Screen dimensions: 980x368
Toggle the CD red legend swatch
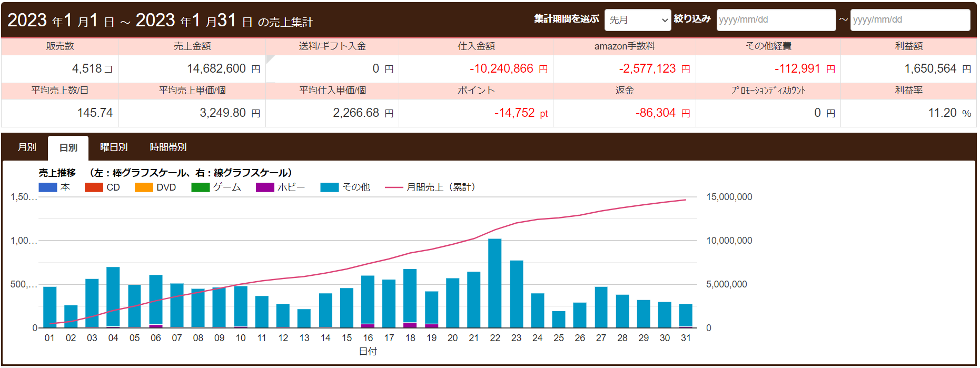[94, 187]
